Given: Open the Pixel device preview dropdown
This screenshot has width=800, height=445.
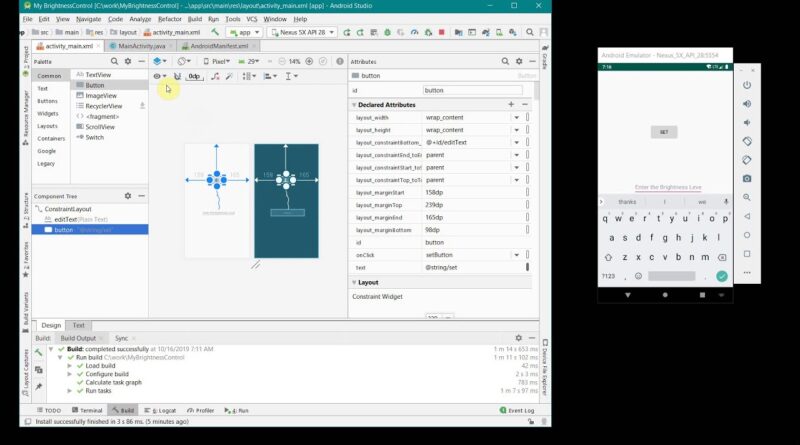Looking at the screenshot, I should (x=216, y=61).
